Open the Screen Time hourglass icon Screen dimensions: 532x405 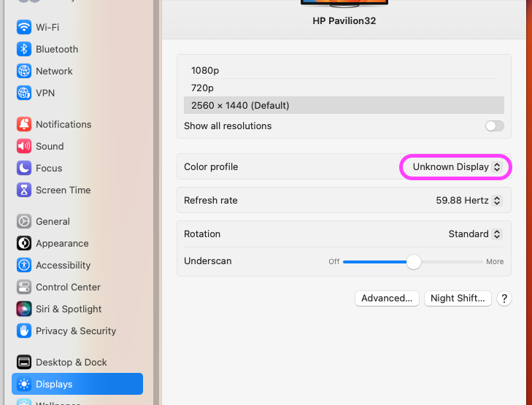click(24, 190)
